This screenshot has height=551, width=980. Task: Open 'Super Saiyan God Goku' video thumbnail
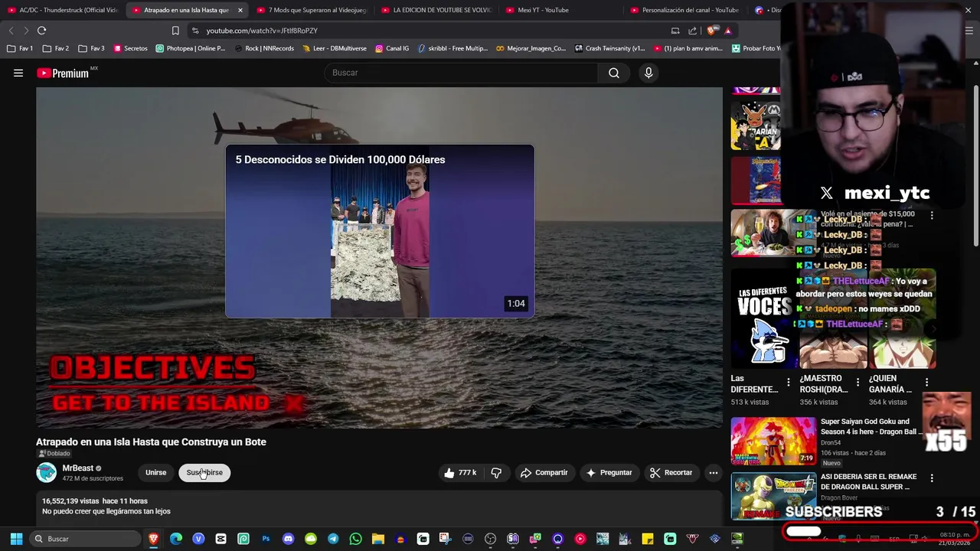coord(773,441)
